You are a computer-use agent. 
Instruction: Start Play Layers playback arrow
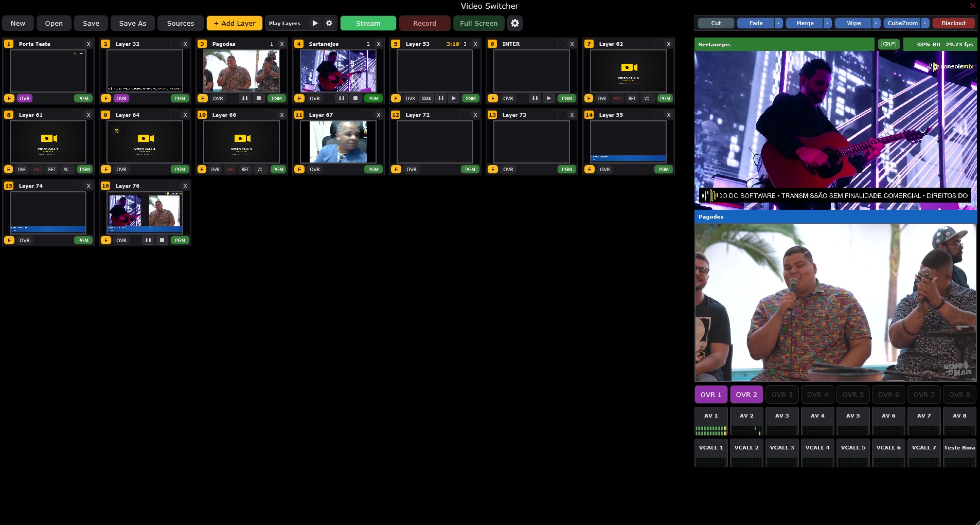pyautogui.click(x=315, y=23)
